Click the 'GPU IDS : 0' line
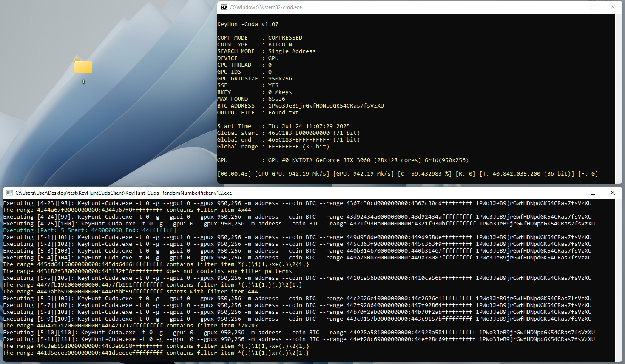The width and height of the screenshot is (625, 364). 244,72
